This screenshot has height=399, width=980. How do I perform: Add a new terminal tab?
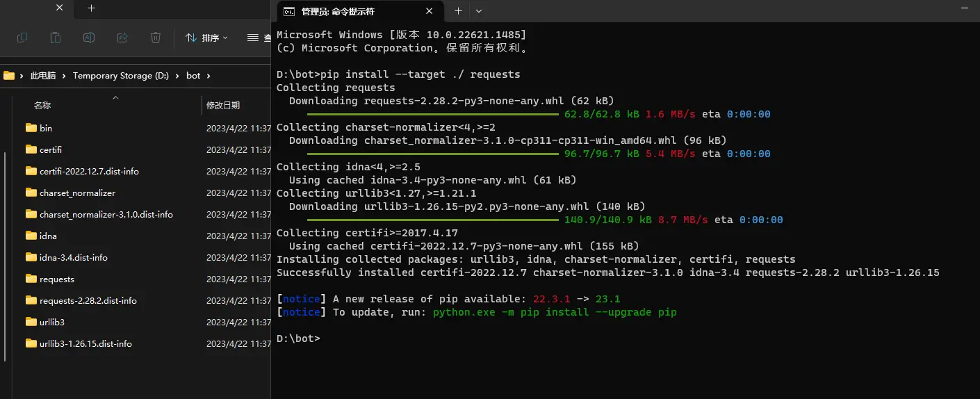pyautogui.click(x=458, y=11)
